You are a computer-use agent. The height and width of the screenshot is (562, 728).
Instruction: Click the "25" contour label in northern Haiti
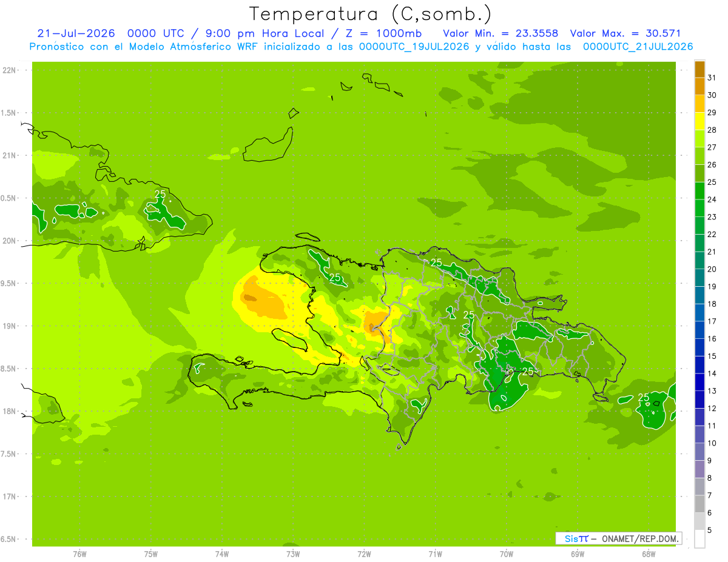click(x=334, y=277)
